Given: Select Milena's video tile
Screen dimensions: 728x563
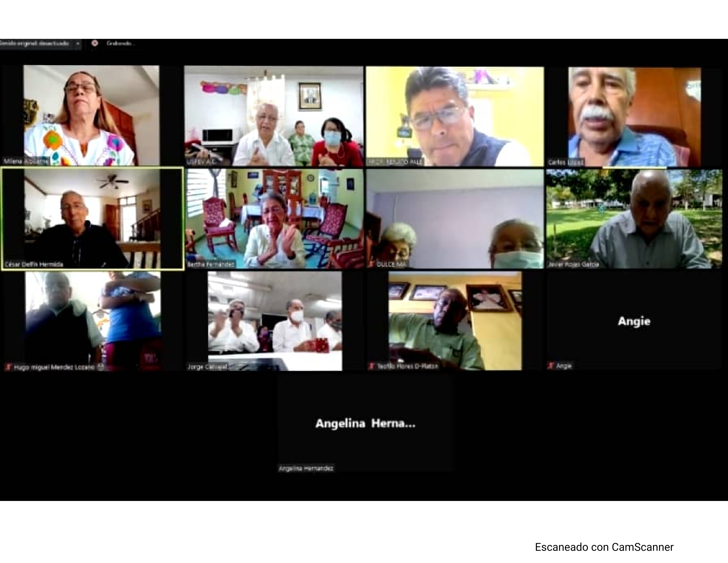Looking at the screenshot, I should pos(91,115).
